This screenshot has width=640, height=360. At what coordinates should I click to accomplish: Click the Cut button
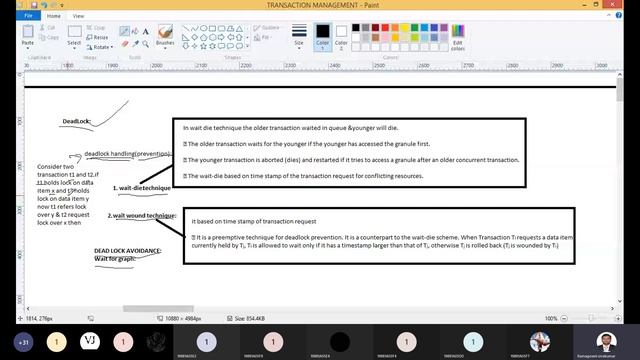pyautogui.click(x=48, y=28)
